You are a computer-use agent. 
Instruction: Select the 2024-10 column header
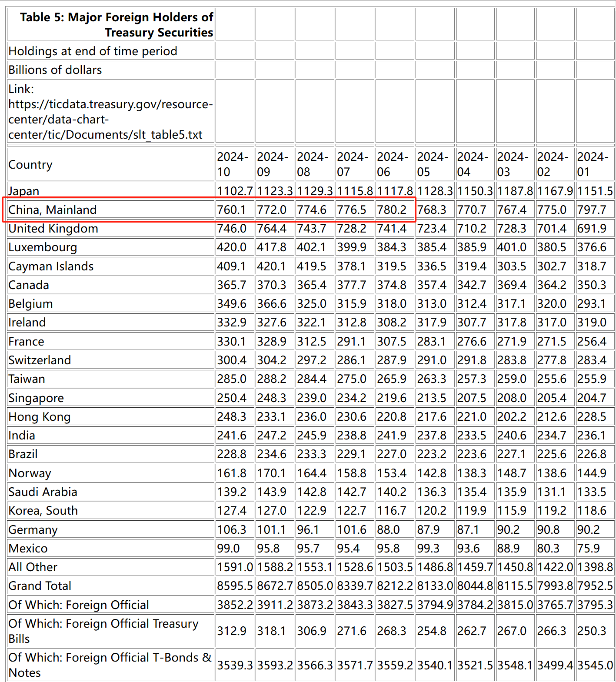click(235, 164)
